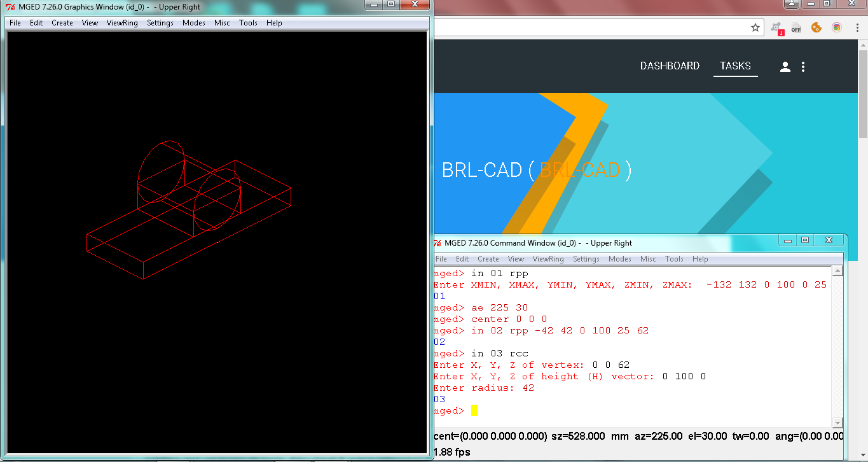The image size is (868, 462).
Task: Click the '1.88 fps' readout
Action: (451, 452)
